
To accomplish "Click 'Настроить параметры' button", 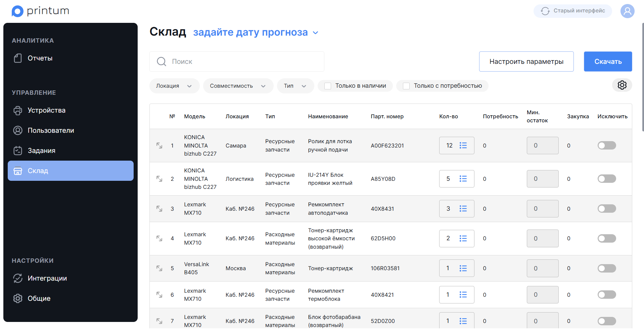I will point(526,61).
